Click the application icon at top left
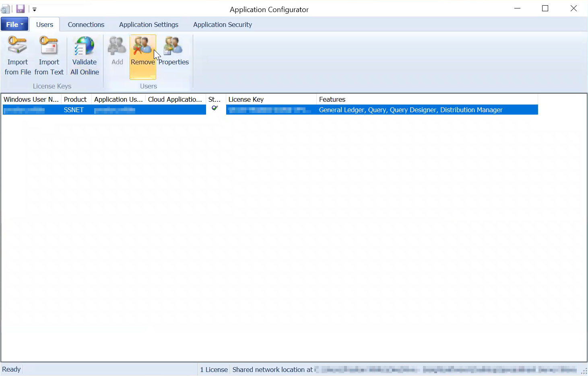Viewport: 588px width, 376px height. [x=5, y=8]
